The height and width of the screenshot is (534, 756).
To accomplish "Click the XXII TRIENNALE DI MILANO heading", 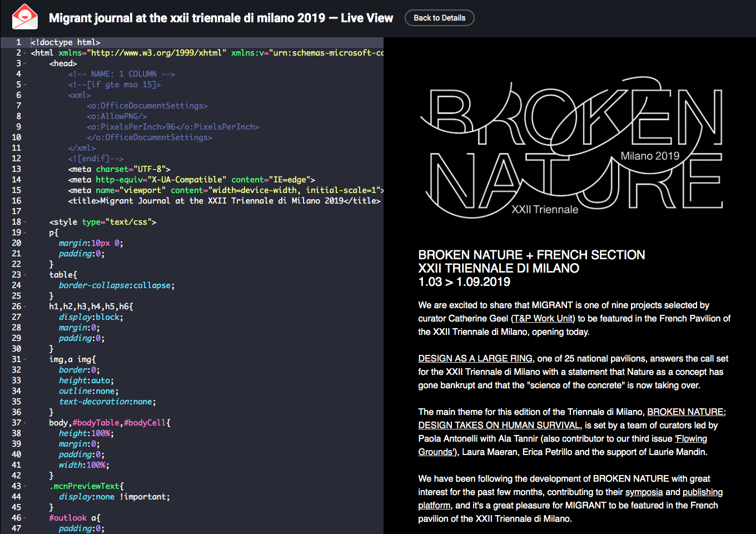I will pos(499,268).
